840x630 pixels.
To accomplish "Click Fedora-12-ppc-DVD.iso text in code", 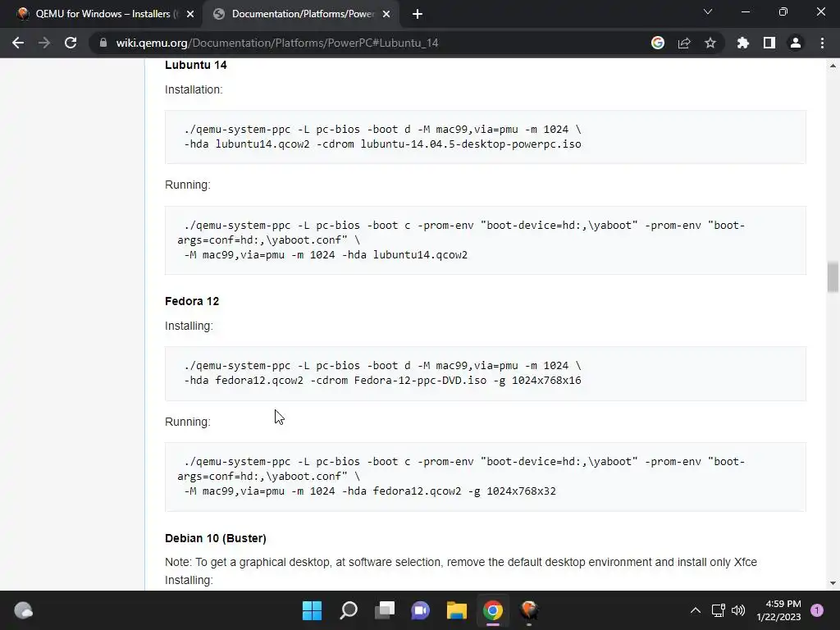I will (421, 381).
